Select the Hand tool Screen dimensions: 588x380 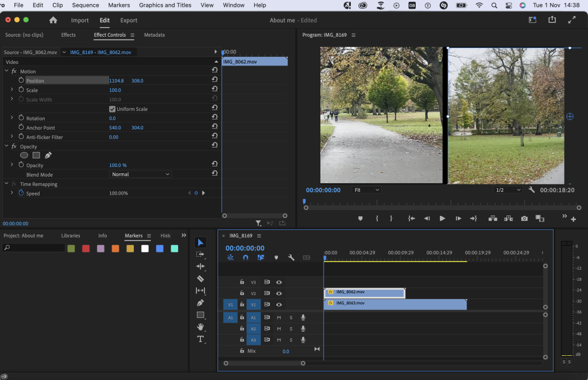pyautogui.click(x=200, y=327)
